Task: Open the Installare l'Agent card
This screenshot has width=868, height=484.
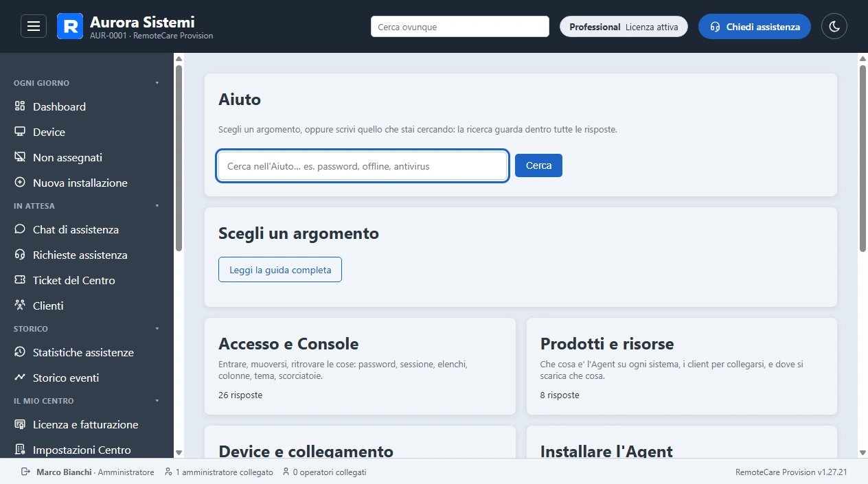Action: pyautogui.click(x=682, y=442)
